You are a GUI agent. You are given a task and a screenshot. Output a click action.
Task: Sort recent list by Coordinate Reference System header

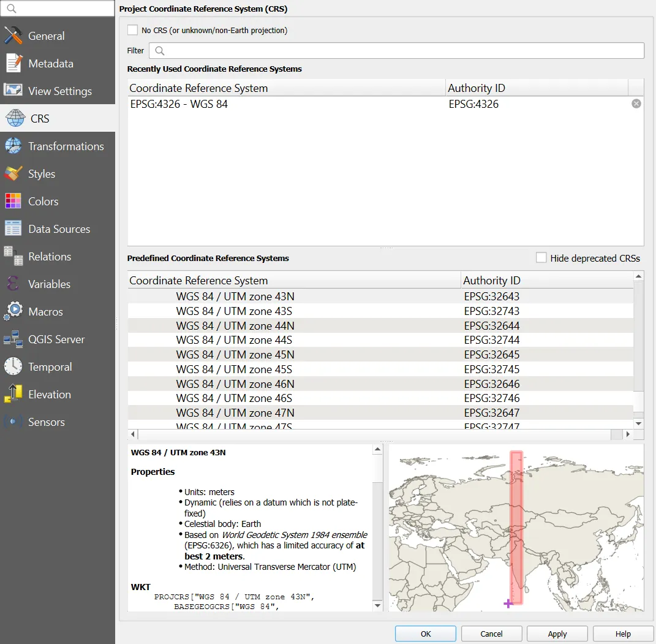[x=287, y=88]
